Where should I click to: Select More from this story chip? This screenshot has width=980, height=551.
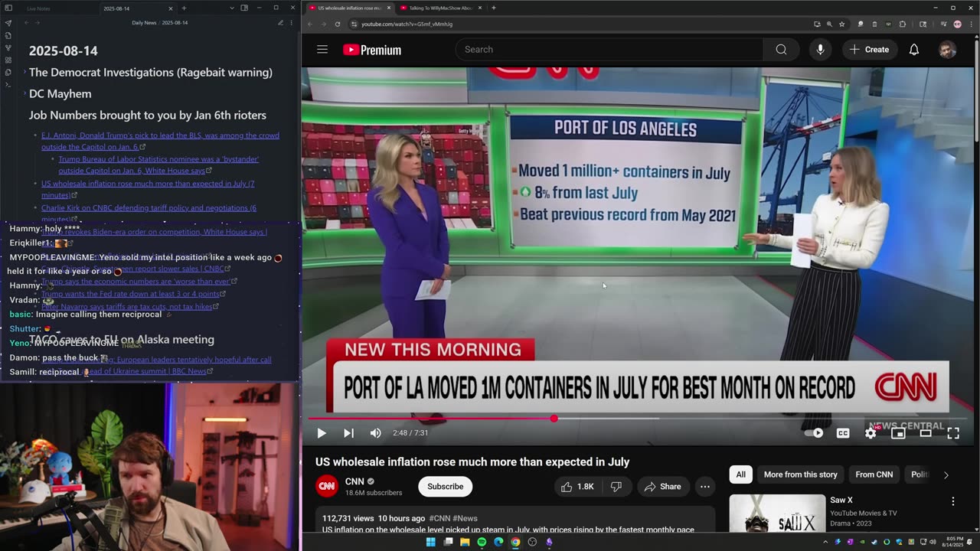(800, 474)
